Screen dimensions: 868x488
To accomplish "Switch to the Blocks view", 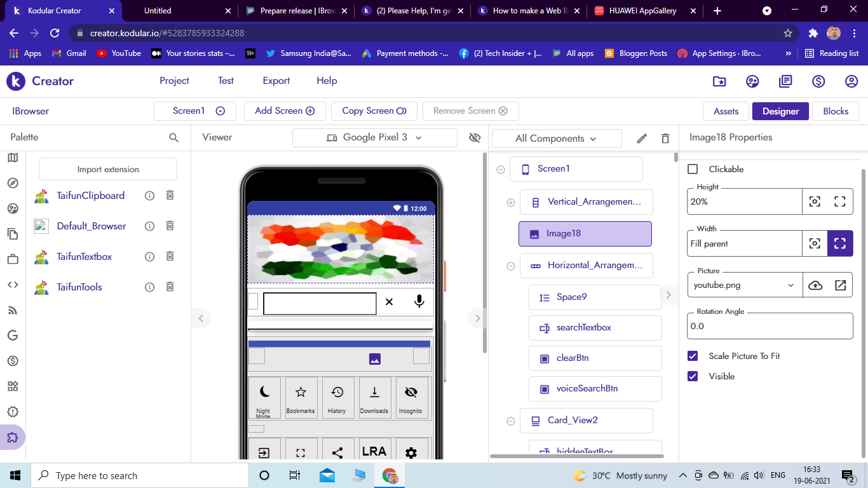I will coord(835,111).
